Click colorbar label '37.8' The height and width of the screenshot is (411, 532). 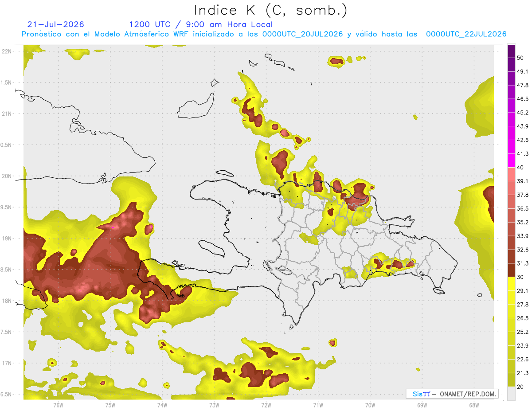[x=522, y=195]
